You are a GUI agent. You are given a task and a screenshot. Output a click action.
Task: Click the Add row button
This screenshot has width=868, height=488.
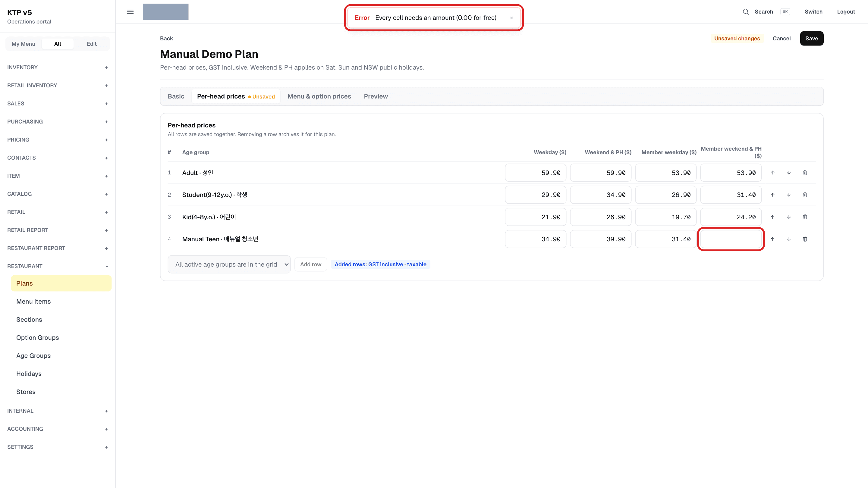(311, 264)
